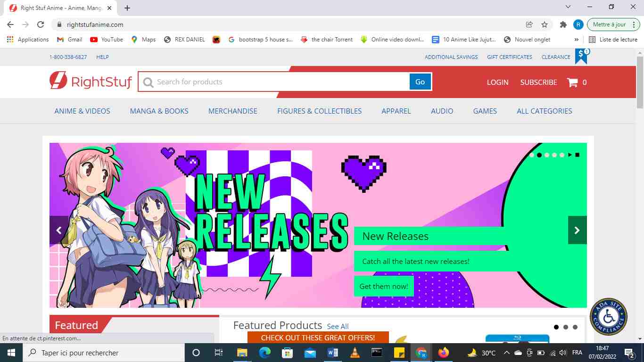Open the FIGURES & COLLECTIBLES menu
Viewport: 644px width, 362px height.
click(320, 111)
